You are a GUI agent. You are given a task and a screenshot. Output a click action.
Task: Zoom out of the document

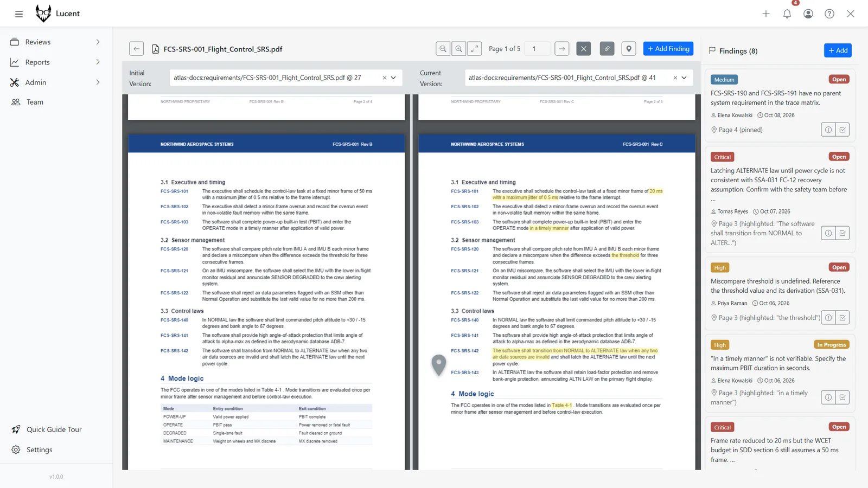click(x=443, y=49)
